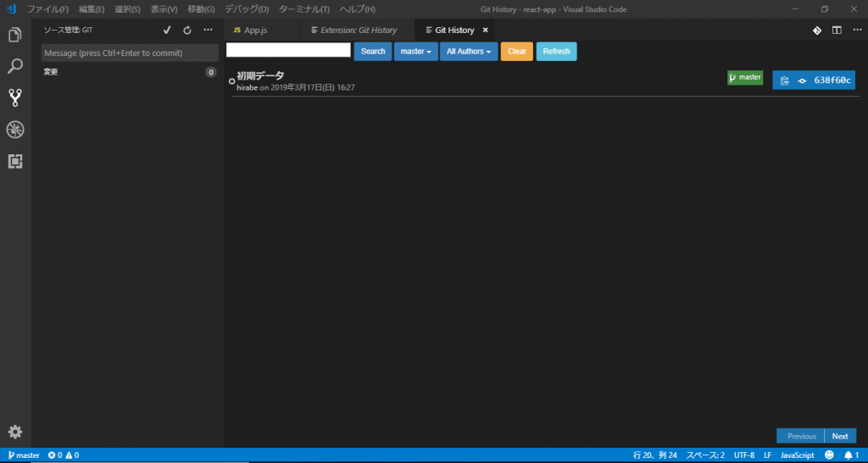
Task: Click the JavaScript language mode indicator
Action: [797, 455]
